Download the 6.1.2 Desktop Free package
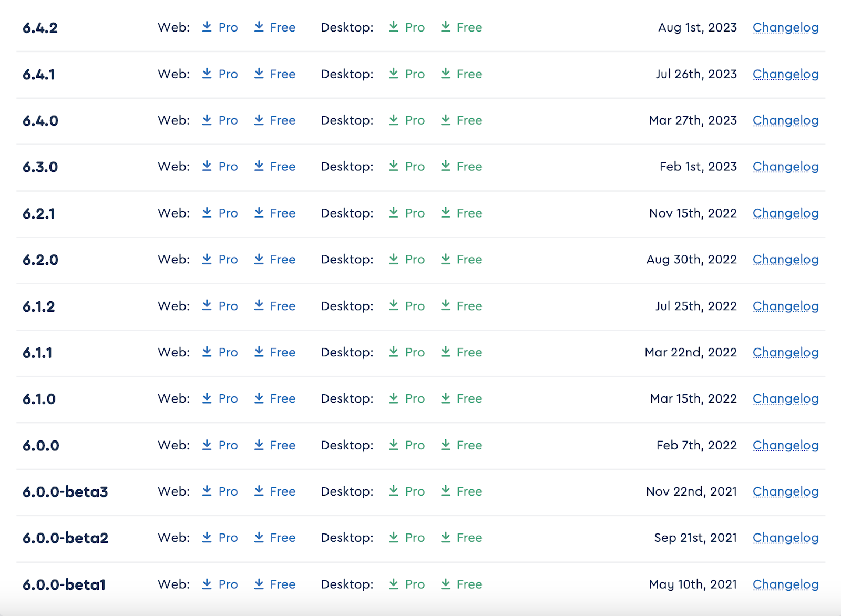Viewport: 841px width, 616px height. click(x=461, y=306)
